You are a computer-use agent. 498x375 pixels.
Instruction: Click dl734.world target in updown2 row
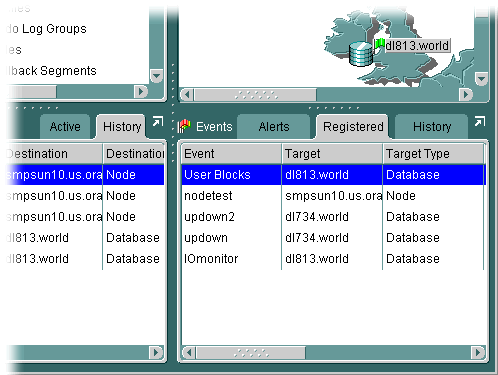point(317,217)
